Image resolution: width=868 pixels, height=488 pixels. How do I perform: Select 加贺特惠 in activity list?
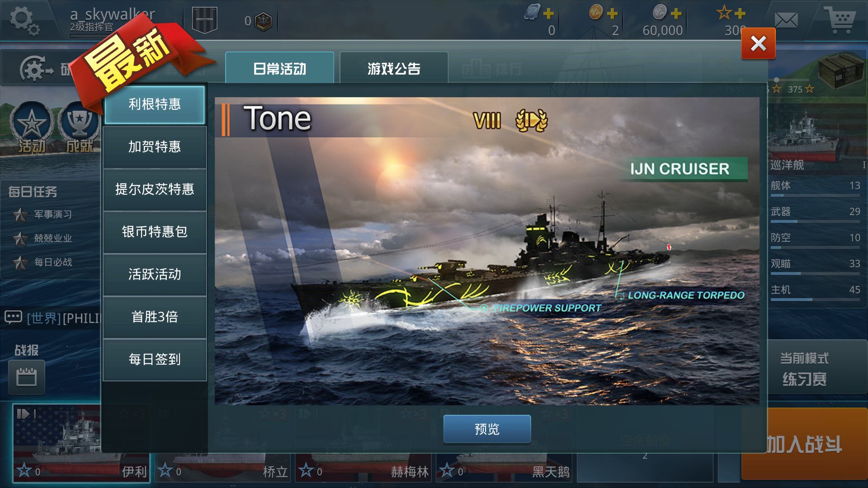click(x=155, y=147)
